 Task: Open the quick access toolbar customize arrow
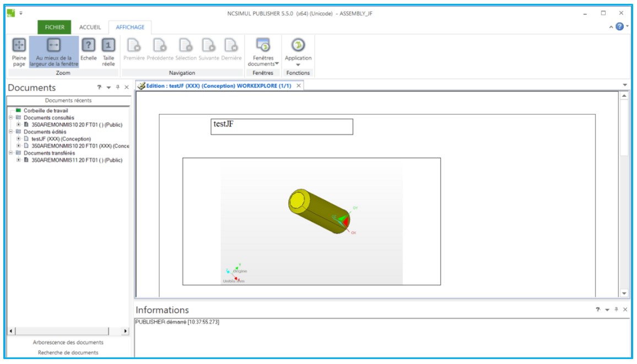(x=21, y=13)
